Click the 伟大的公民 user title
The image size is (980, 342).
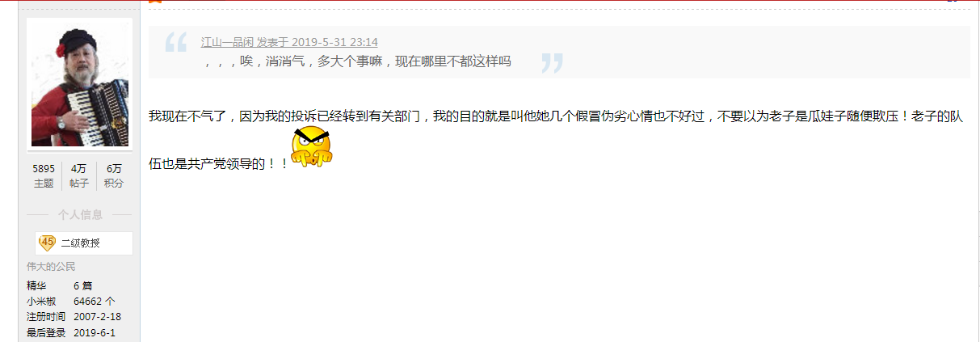click(x=51, y=266)
